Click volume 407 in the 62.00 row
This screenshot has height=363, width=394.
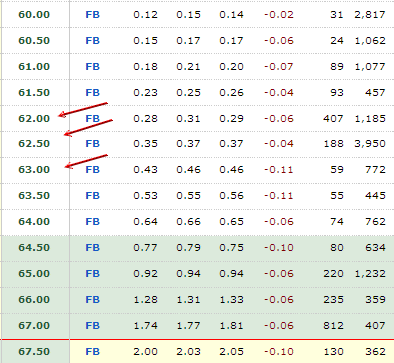(333, 119)
